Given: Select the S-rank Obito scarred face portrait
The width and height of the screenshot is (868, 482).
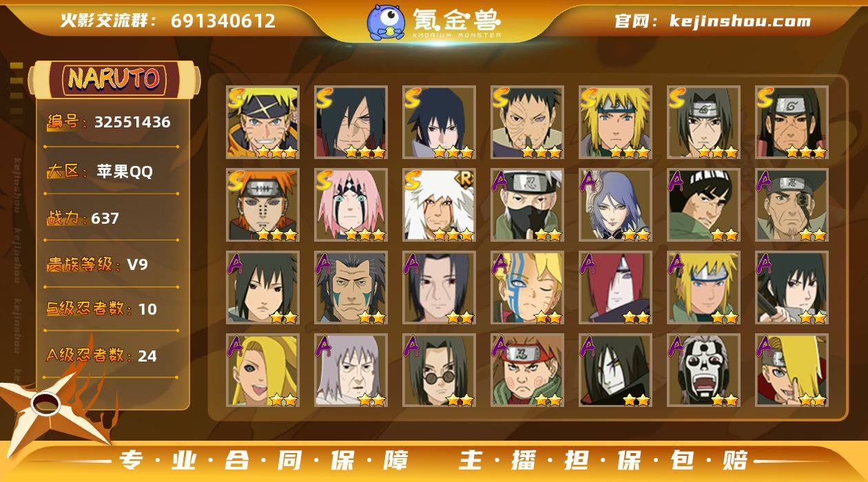Looking at the screenshot, I should [528, 123].
